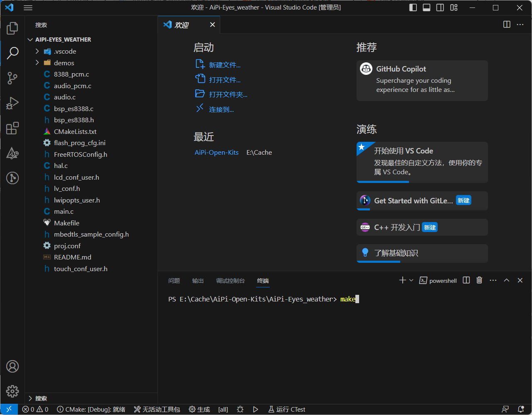Open the hamburger application menu
This screenshot has height=415, width=532.
click(x=28, y=7)
